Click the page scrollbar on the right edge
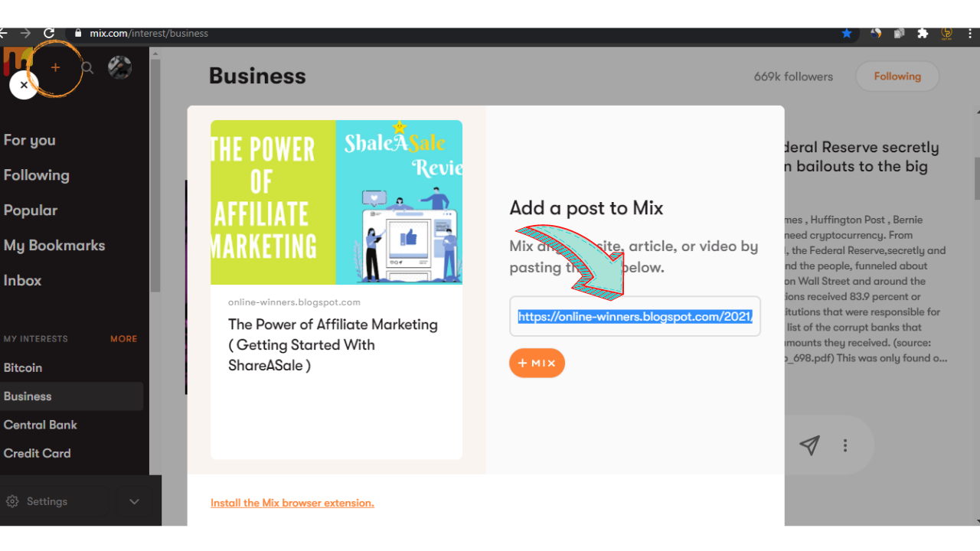 [977, 178]
